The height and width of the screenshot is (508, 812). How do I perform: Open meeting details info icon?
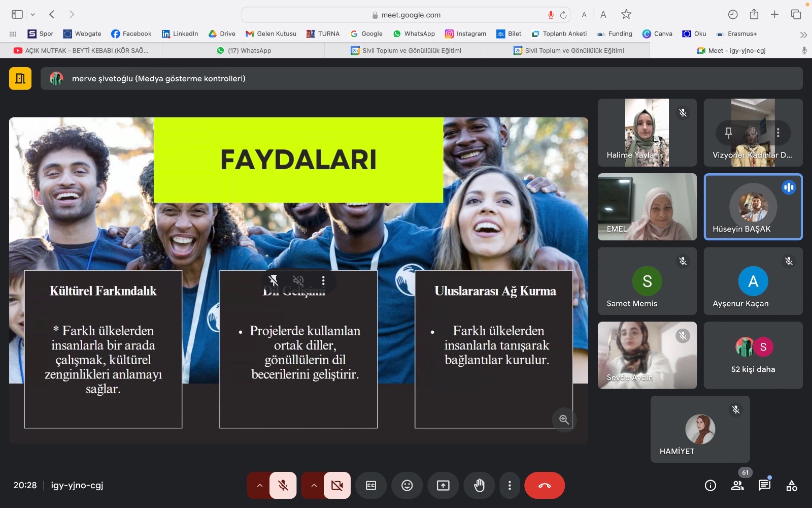pos(710,486)
